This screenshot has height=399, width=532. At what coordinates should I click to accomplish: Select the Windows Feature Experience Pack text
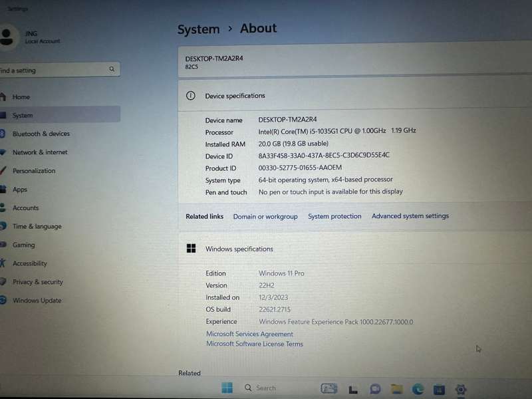click(x=336, y=322)
